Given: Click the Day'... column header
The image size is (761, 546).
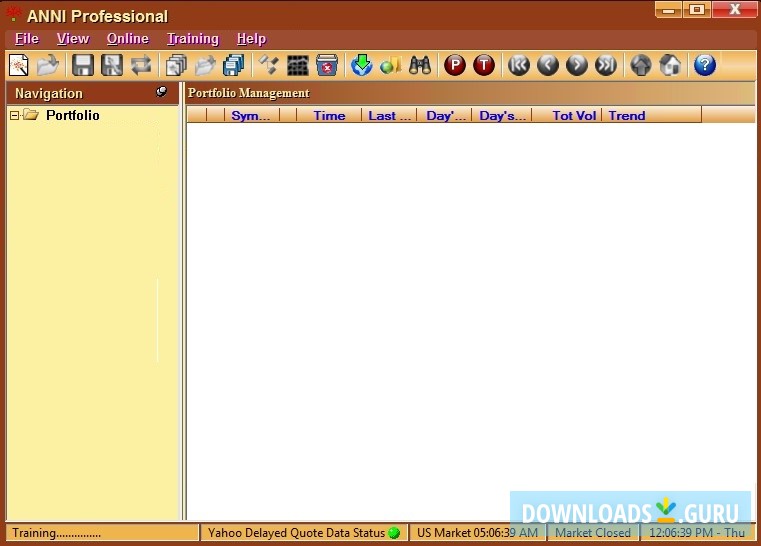Looking at the screenshot, I should pos(445,116).
